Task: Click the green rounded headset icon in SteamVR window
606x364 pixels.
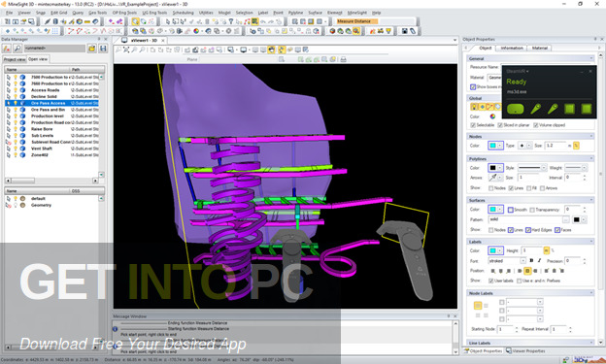Action: [515, 109]
